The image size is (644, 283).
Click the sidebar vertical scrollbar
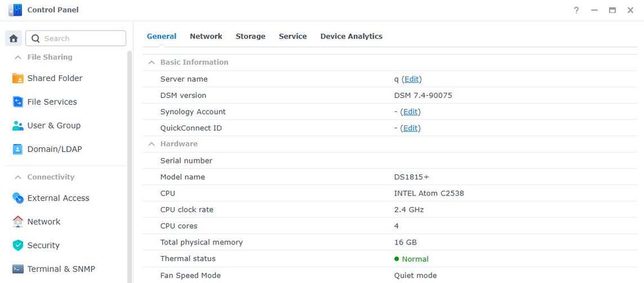(x=130, y=166)
